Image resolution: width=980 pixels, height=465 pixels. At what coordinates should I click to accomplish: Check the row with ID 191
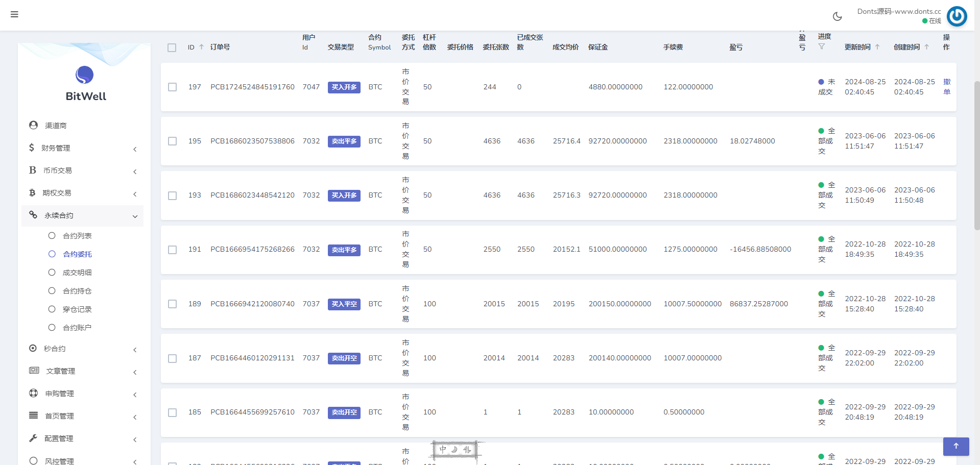pos(173,250)
